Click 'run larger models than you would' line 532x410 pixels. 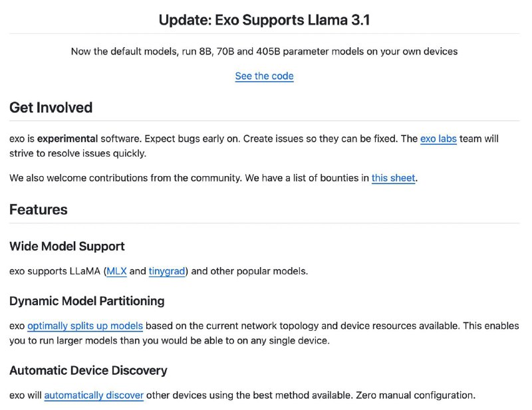click(x=170, y=340)
